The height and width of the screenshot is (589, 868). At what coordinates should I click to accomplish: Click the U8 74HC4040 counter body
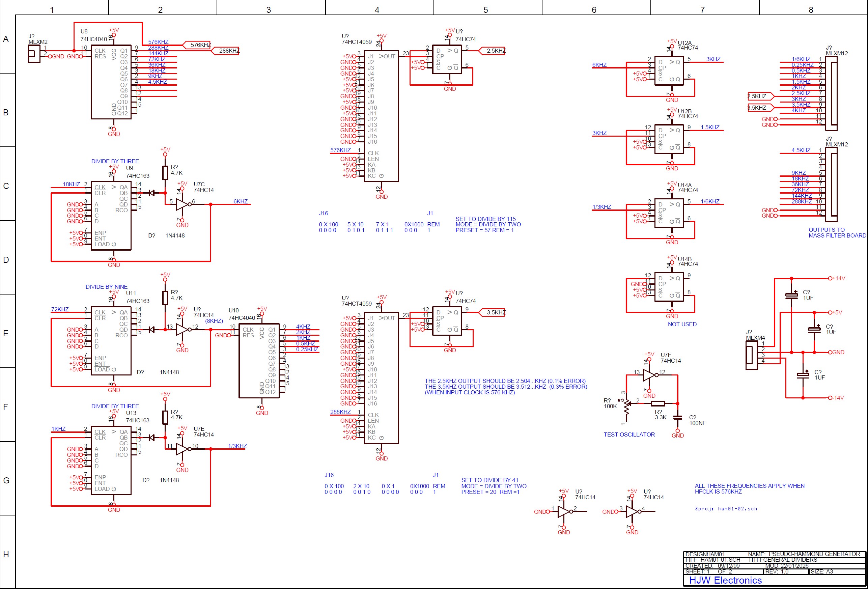111,82
